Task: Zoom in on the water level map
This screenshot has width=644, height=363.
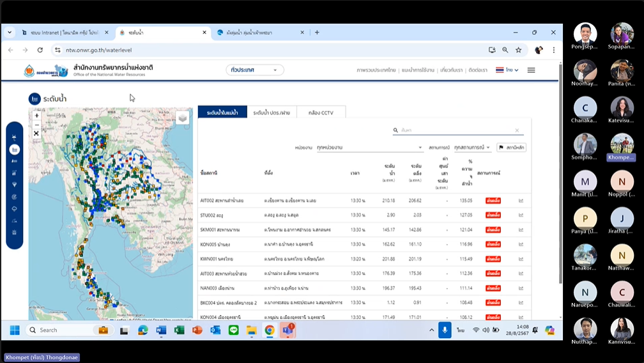Action: (36, 116)
